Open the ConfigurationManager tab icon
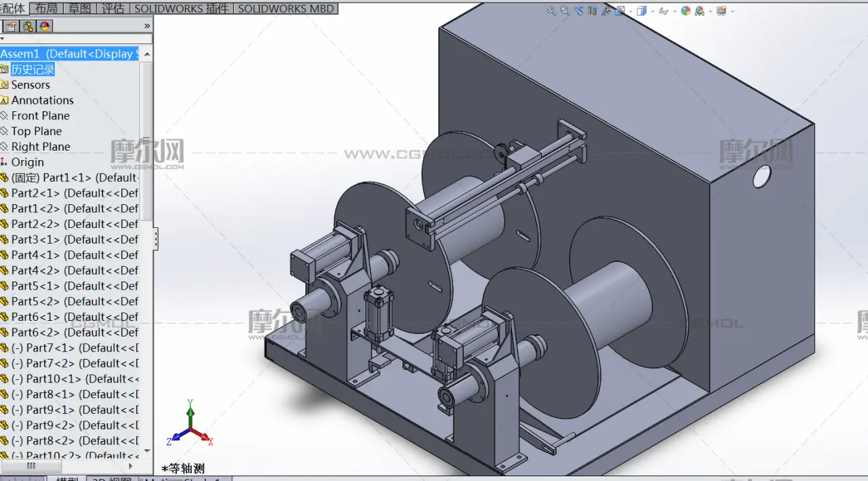868x481 pixels. [x=28, y=26]
